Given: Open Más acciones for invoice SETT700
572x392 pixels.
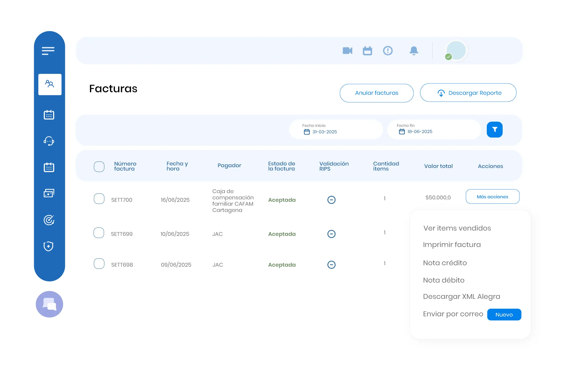Looking at the screenshot, I should point(492,196).
